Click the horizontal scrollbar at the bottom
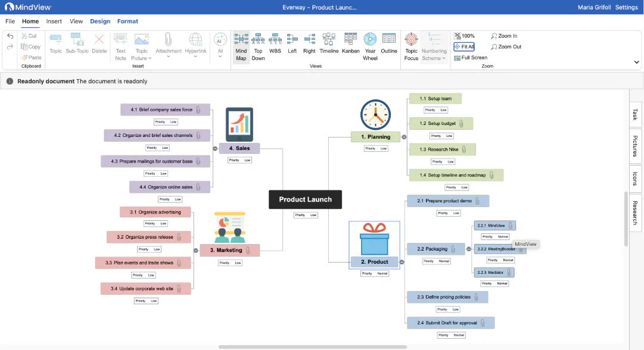The width and height of the screenshot is (644, 350). [x=313, y=347]
